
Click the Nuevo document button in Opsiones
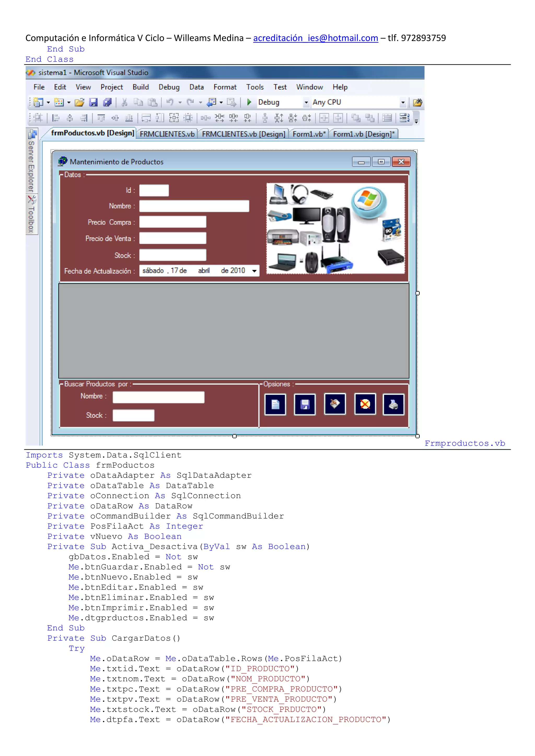[x=275, y=404]
